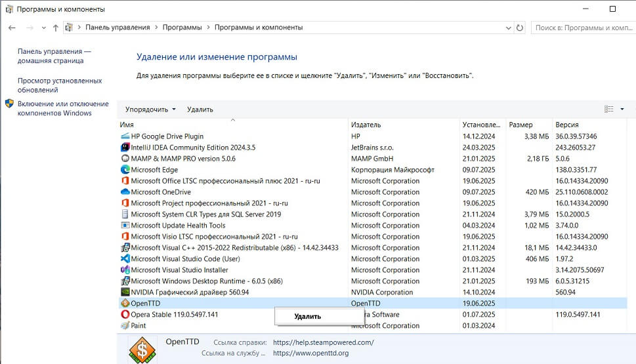Open the view options dropdown arrow
The image size is (636, 364).
coord(622,109)
